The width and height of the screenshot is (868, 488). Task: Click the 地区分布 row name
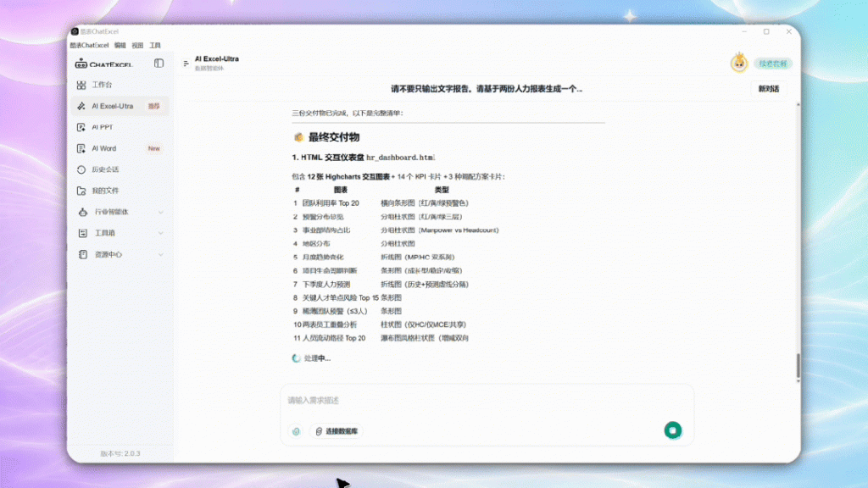pyautogui.click(x=316, y=243)
